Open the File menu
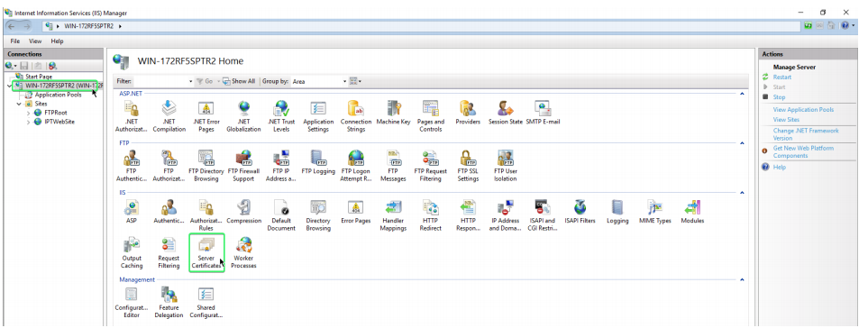The image size is (868, 328). pyautogui.click(x=15, y=41)
